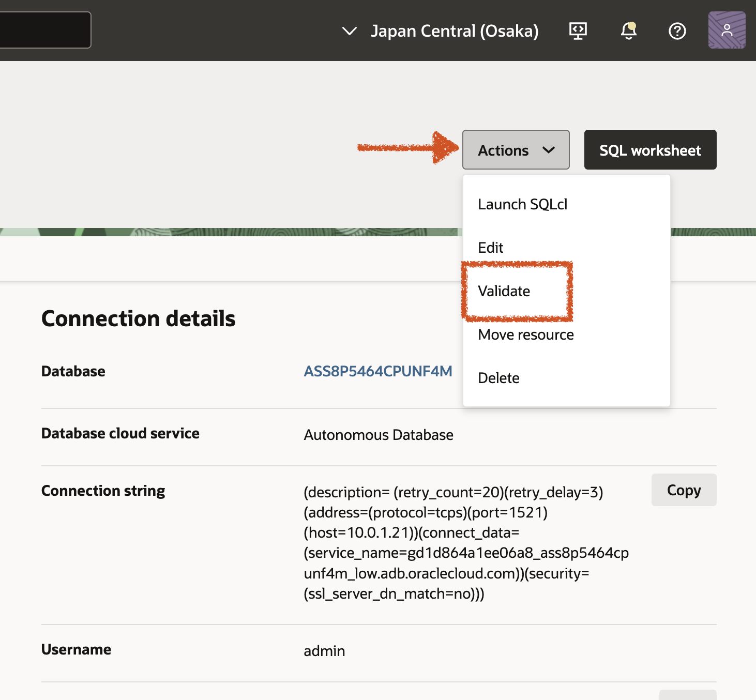Expand the region selector chevron
The height and width of the screenshot is (700, 756).
point(350,31)
